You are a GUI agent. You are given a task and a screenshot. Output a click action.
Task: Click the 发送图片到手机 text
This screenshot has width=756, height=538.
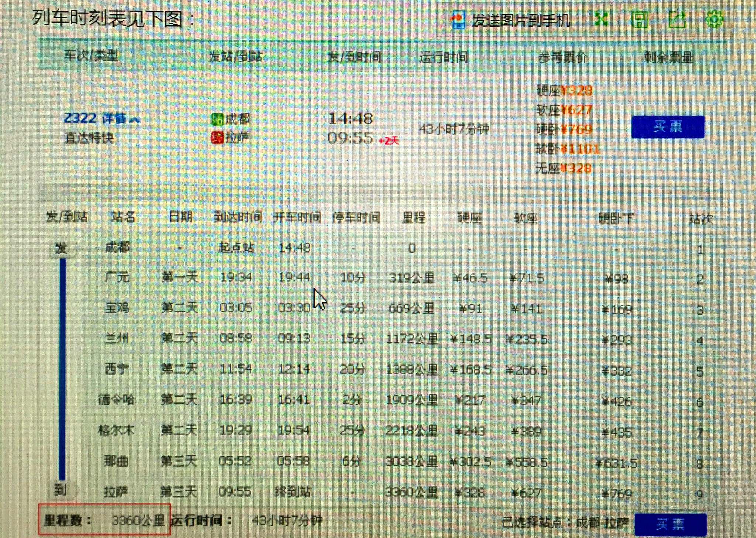(x=521, y=20)
